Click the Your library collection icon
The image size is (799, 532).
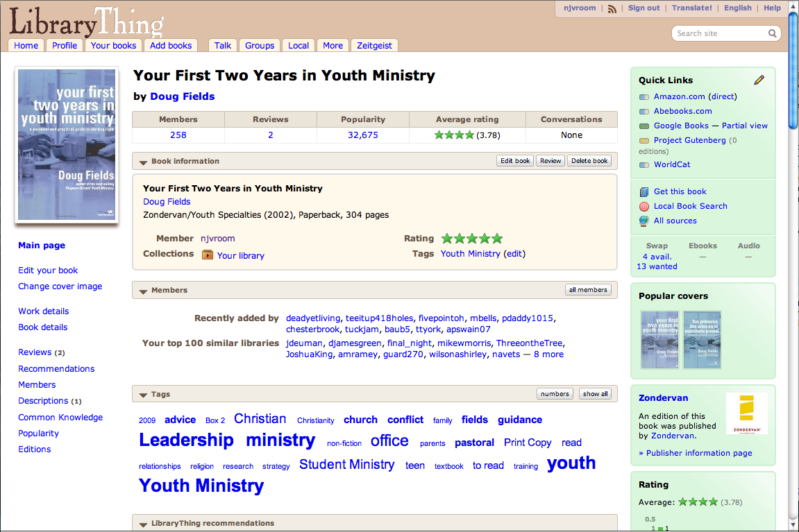[x=208, y=255]
